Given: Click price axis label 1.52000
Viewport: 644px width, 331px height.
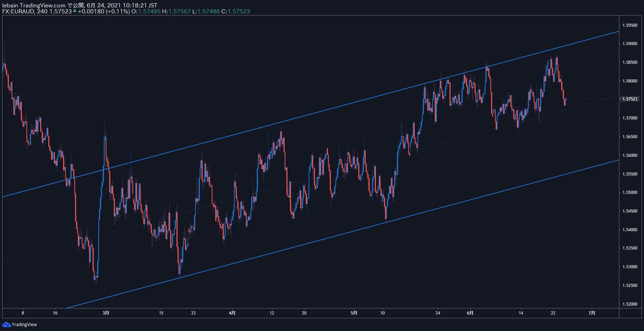Looking at the screenshot, I should (x=630, y=304).
